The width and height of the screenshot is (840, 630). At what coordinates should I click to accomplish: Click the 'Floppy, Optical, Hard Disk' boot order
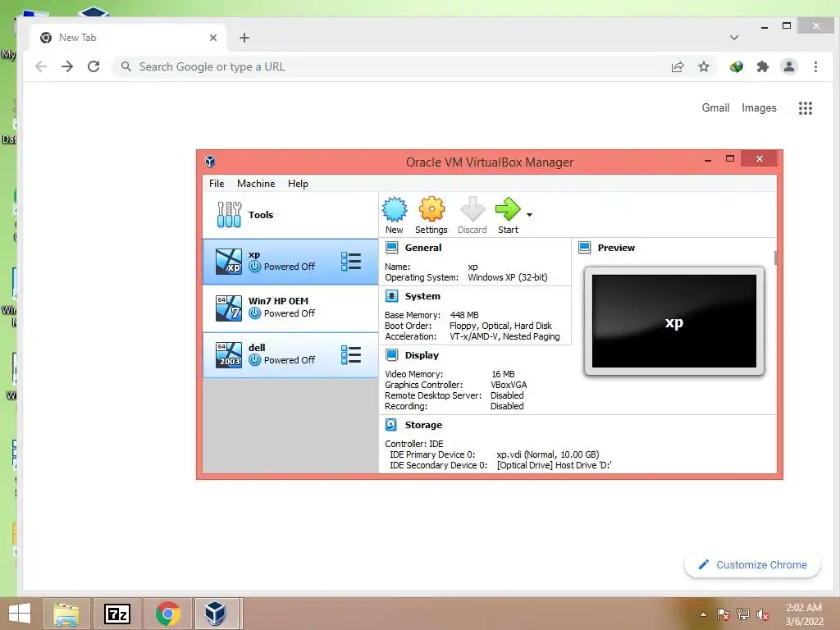[500, 326]
